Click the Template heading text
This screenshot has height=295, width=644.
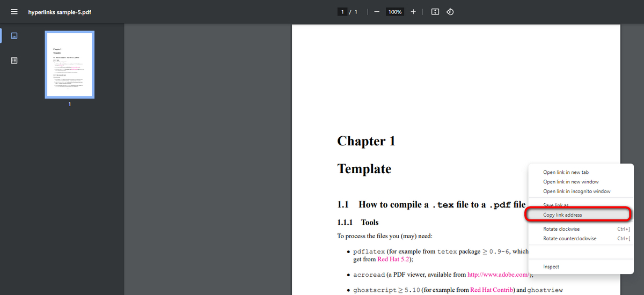pos(364,169)
